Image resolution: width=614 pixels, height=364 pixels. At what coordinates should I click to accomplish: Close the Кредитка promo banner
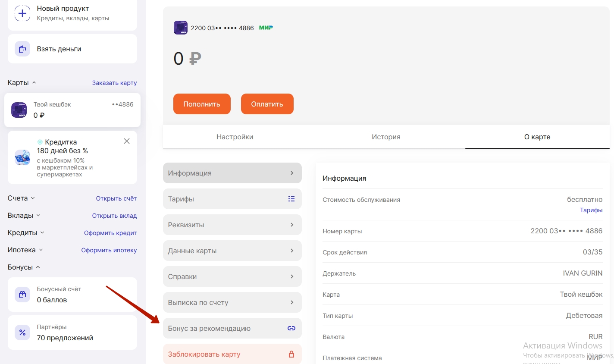tap(127, 141)
